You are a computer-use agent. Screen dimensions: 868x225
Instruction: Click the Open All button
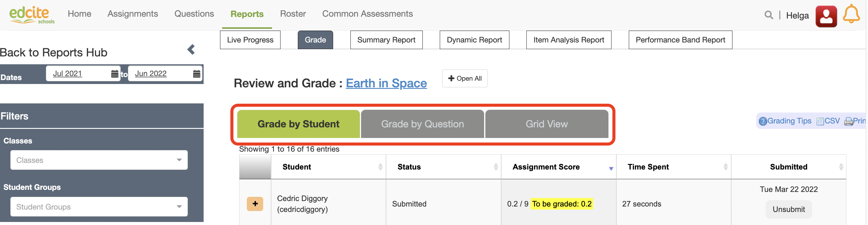point(464,79)
